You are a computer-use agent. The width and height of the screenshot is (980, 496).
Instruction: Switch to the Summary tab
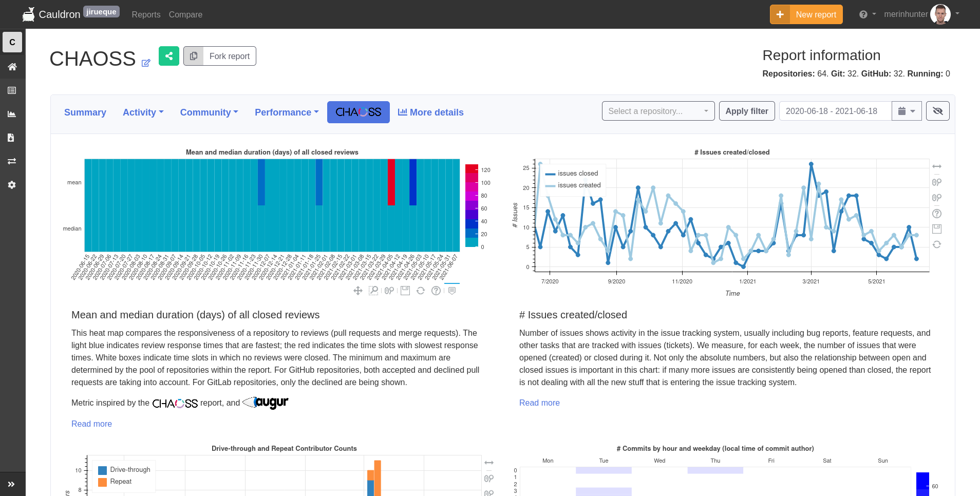85,112
